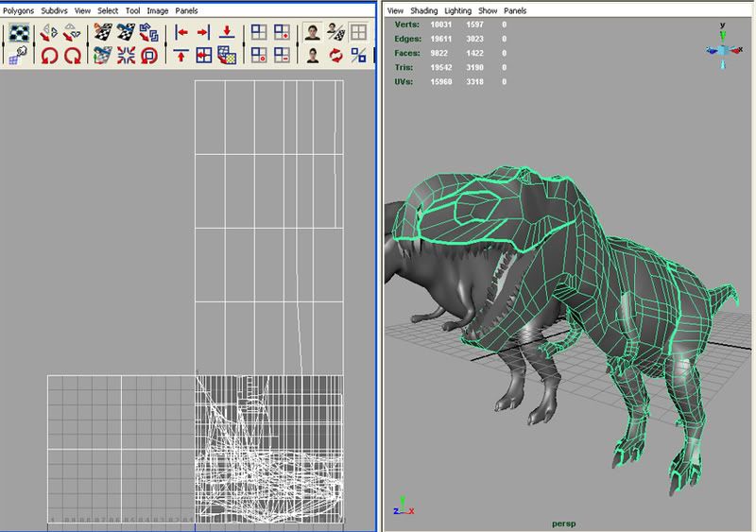Click the Show menu in viewport
756x532 pixels.
[x=487, y=9]
